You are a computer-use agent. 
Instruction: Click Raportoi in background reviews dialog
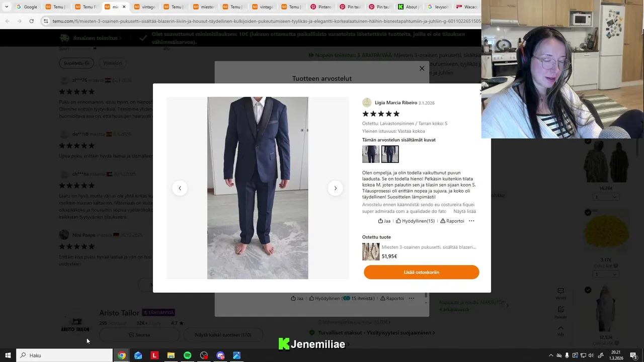click(392, 298)
